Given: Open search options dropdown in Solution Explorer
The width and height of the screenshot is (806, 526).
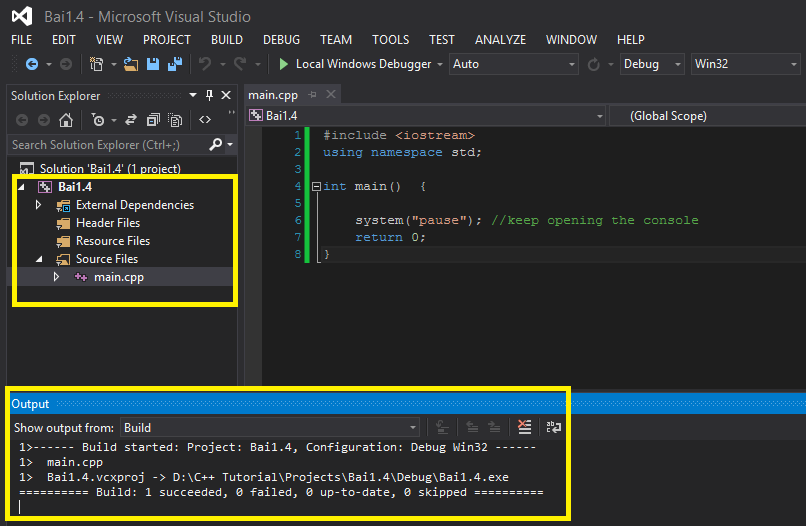Looking at the screenshot, I should pyautogui.click(x=230, y=145).
